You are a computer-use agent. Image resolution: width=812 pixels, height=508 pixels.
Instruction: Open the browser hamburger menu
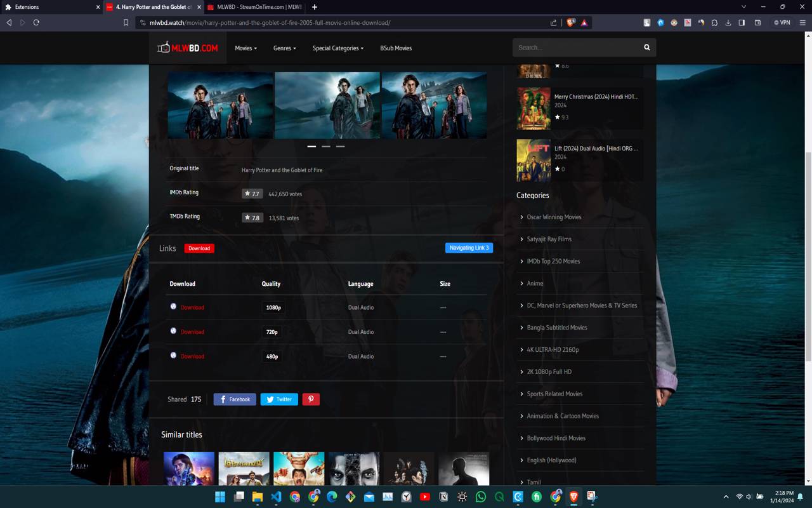pos(802,22)
